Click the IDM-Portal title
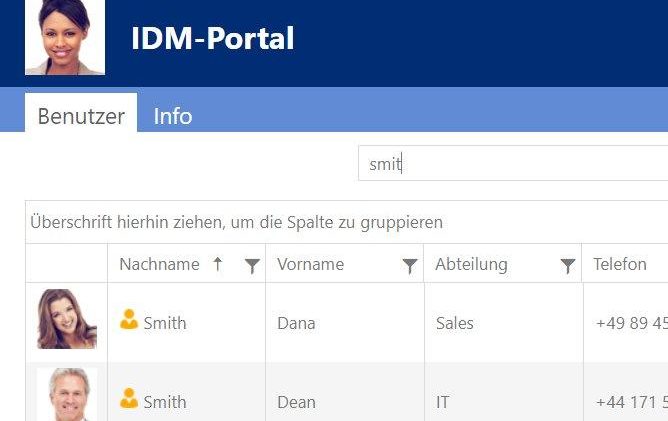The height and width of the screenshot is (421, 668). tap(212, 39)
